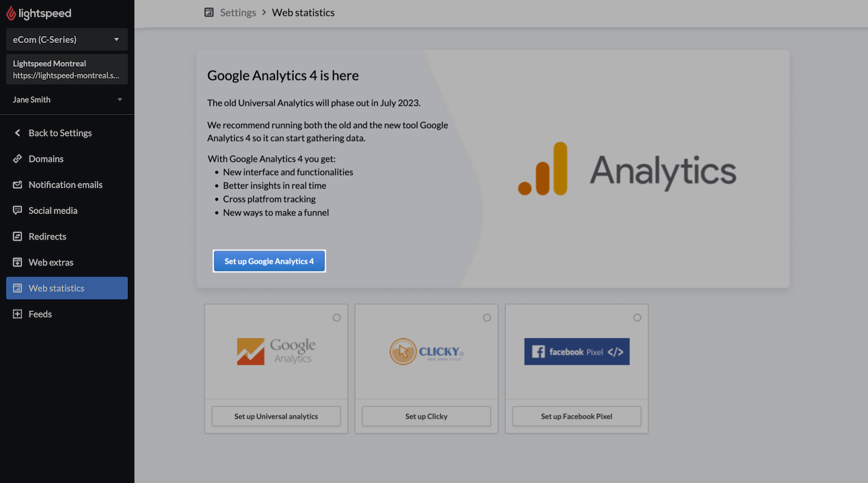Image resolution: width=868 pixels, height=483 pixels.
Task: Click the Cross platfrom tracking bullet
Action: tap(269, 199)
